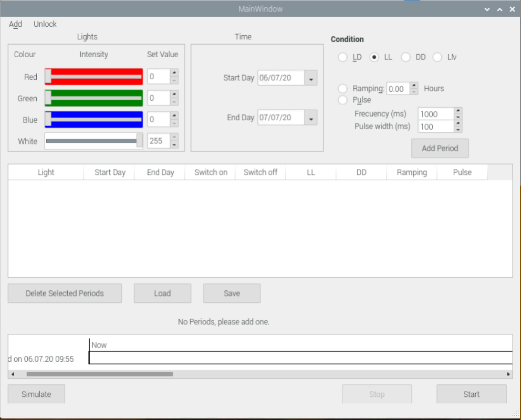521x420 pixels.
Task: Click the Switch on column header
Action: pos(211,172)
